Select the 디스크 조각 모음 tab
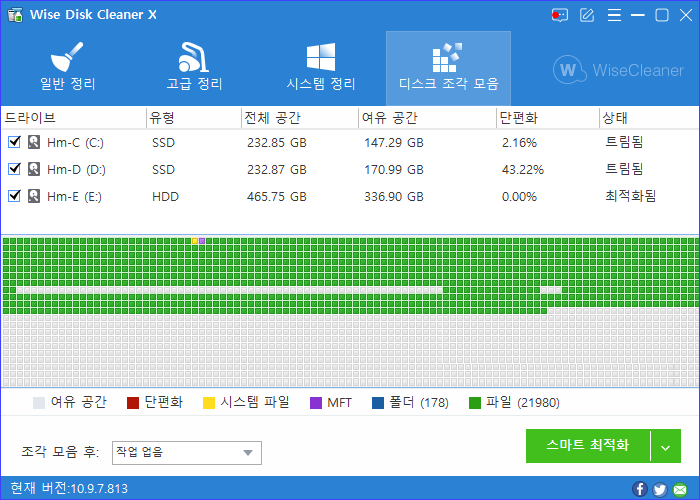 pos(448,68)
